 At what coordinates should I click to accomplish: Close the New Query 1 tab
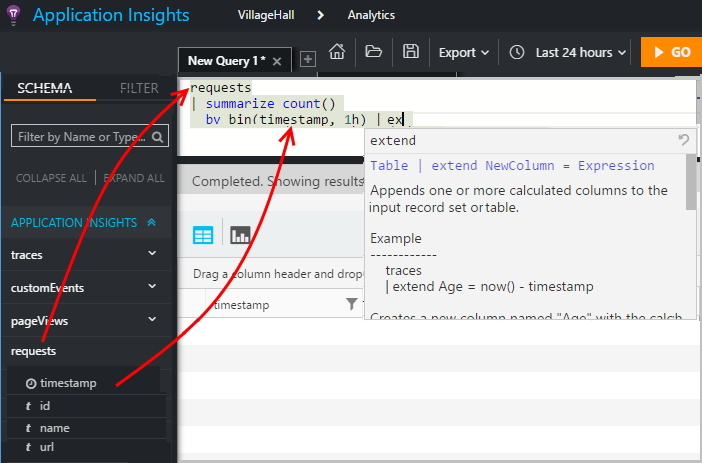277,61
